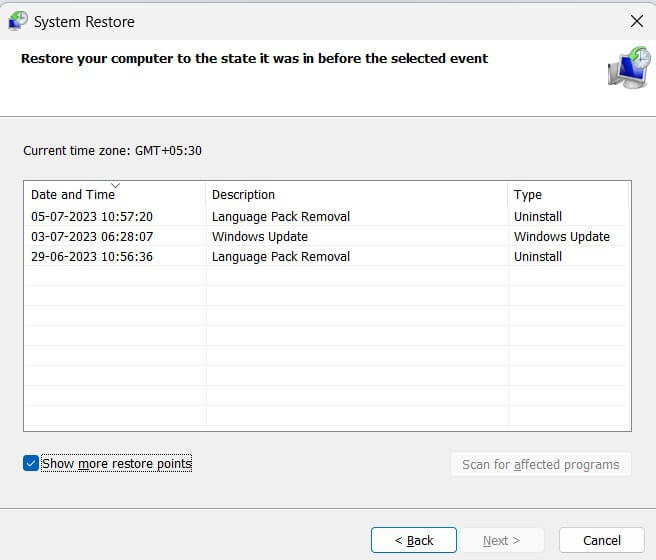Click Uninstall type in the 05-07-2023 row
This screenshot has width=656, height=560.
[538, 217]
